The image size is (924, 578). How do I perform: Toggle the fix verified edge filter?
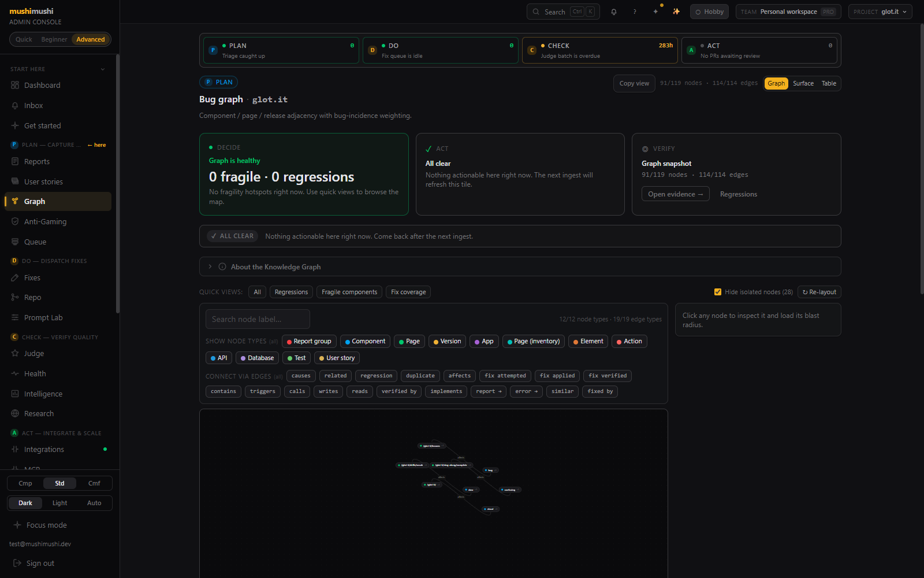[608, 376]
